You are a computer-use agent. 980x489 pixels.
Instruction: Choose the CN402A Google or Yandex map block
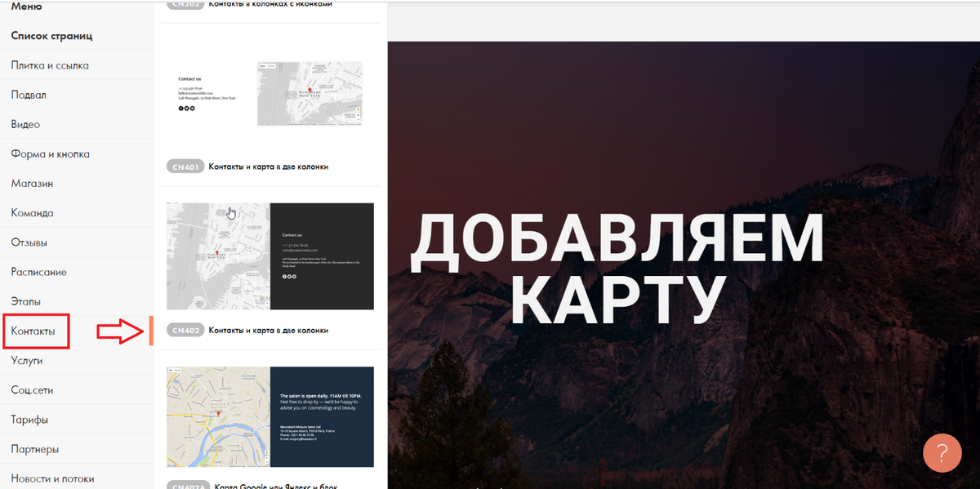pos(269,416)
